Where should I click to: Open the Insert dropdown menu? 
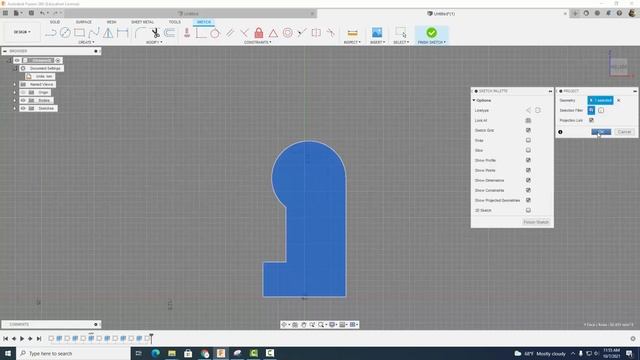[377, 42]
